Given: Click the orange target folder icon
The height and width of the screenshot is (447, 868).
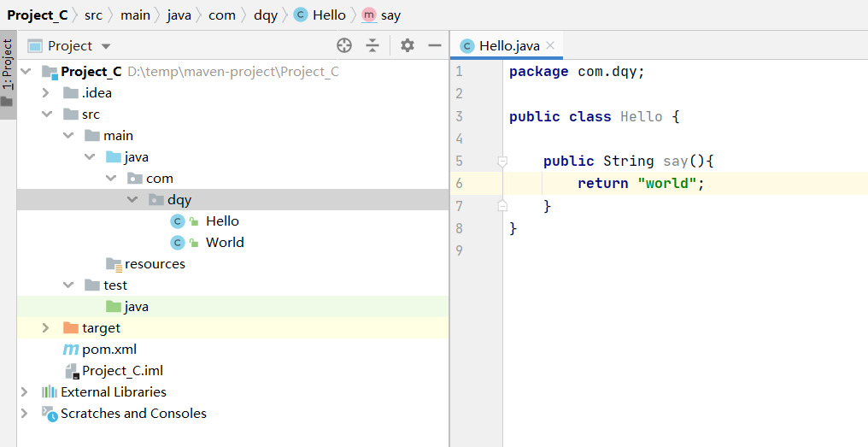Looking at the screenshot, I should click(x=71, y=328).
